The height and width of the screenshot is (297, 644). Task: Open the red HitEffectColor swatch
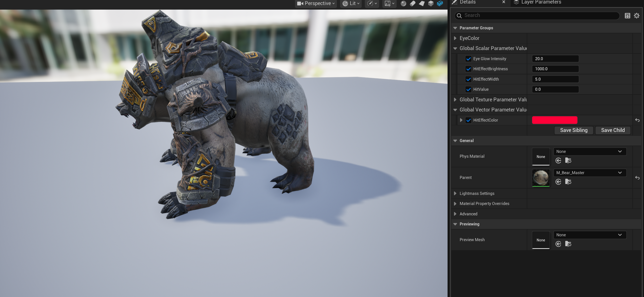click(x=554, y=120)
